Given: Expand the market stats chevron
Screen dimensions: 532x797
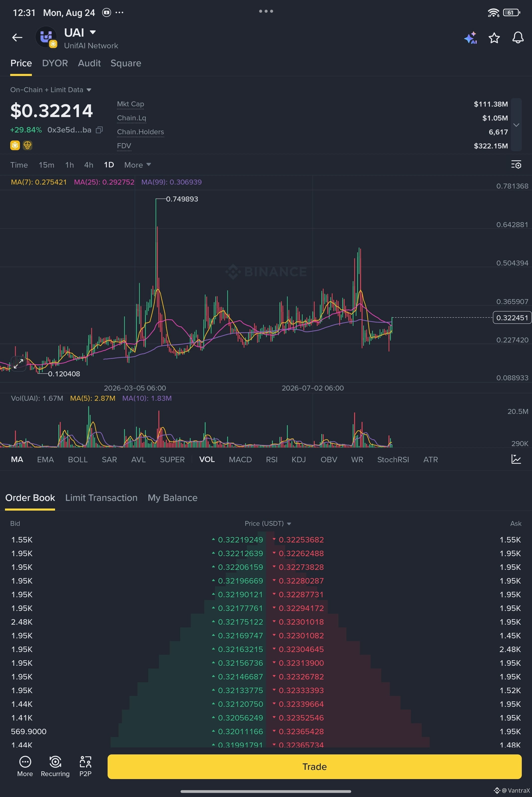Looking at the screenshot, I should [x=516, y=125].
